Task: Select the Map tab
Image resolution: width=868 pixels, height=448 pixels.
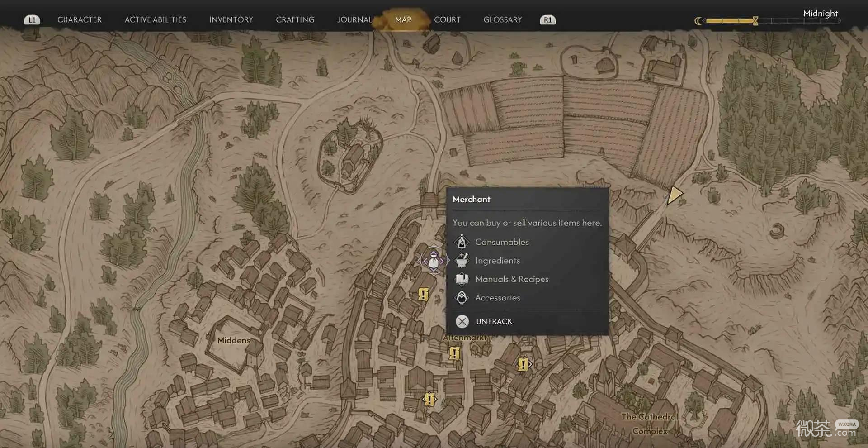Action: pos(403,19)
